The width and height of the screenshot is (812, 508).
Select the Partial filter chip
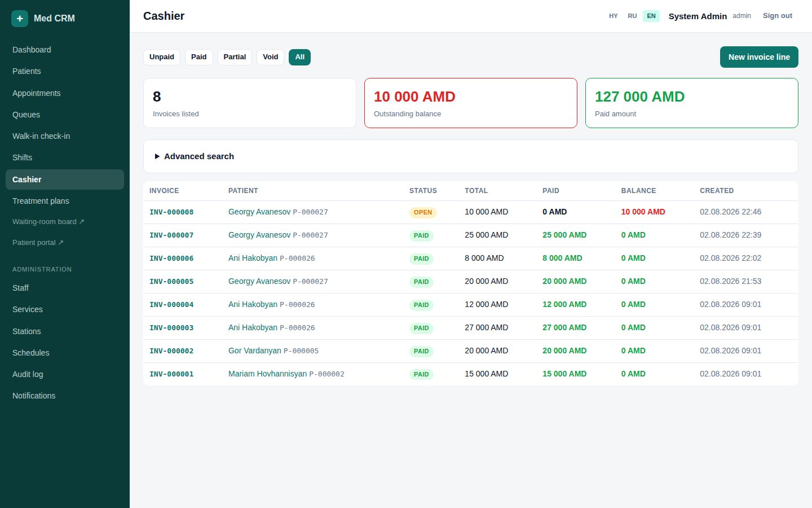[x=235, y=57]
